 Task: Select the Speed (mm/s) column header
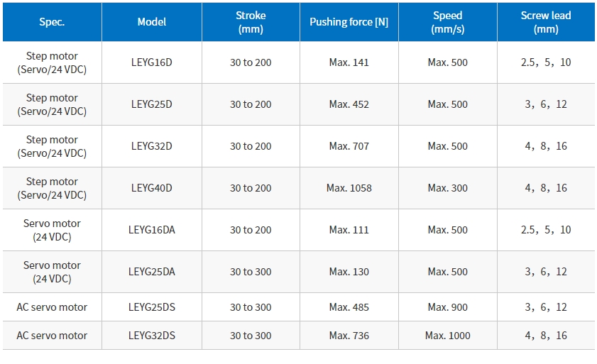click(x=448, y=22)
